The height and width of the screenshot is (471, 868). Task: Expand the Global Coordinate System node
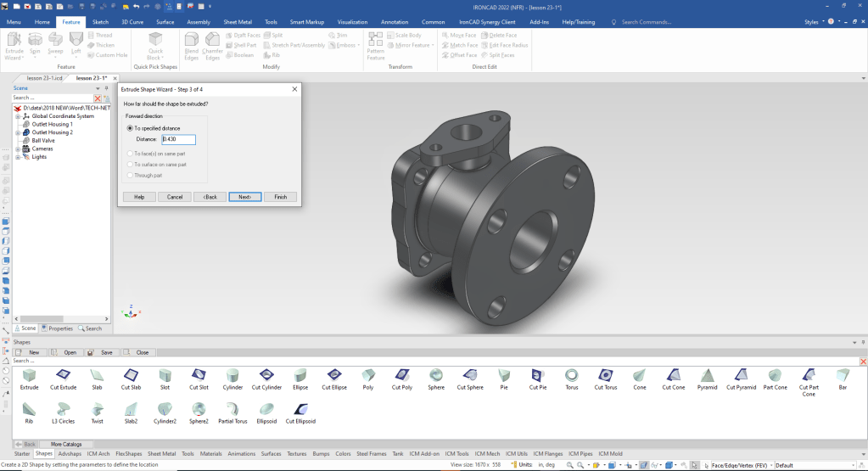click(18, 116)
